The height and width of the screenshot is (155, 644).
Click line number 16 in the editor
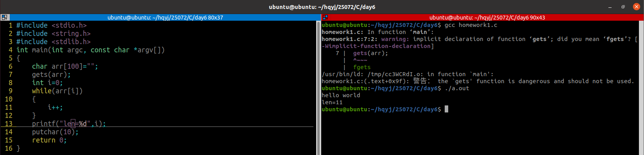tap(9, 148)
